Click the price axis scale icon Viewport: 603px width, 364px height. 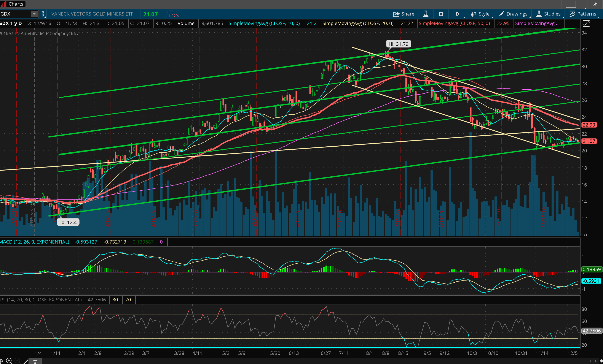point(586,24)
